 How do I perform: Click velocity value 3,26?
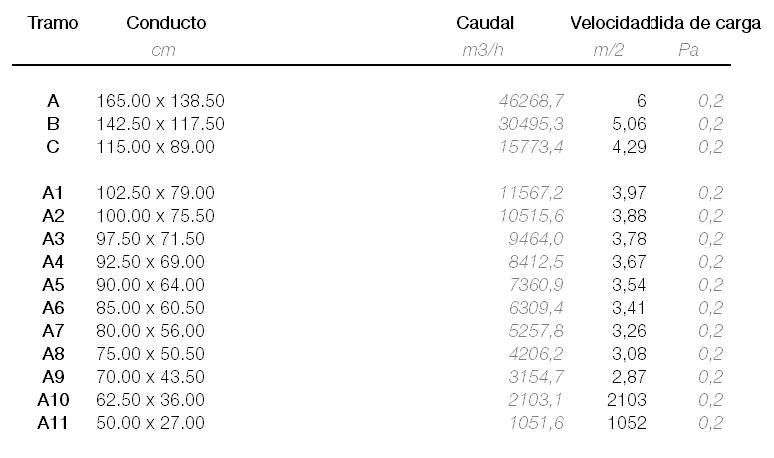pos(629,331)
